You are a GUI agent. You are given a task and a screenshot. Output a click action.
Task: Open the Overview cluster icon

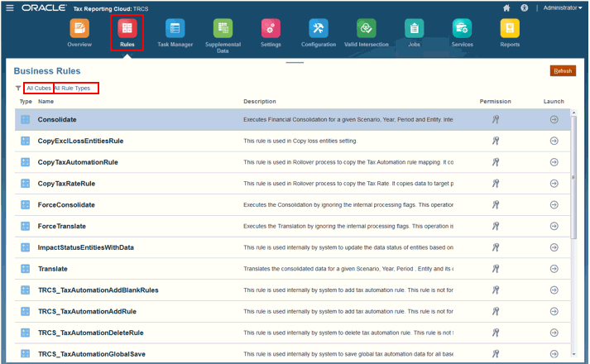tap(79, 28)
